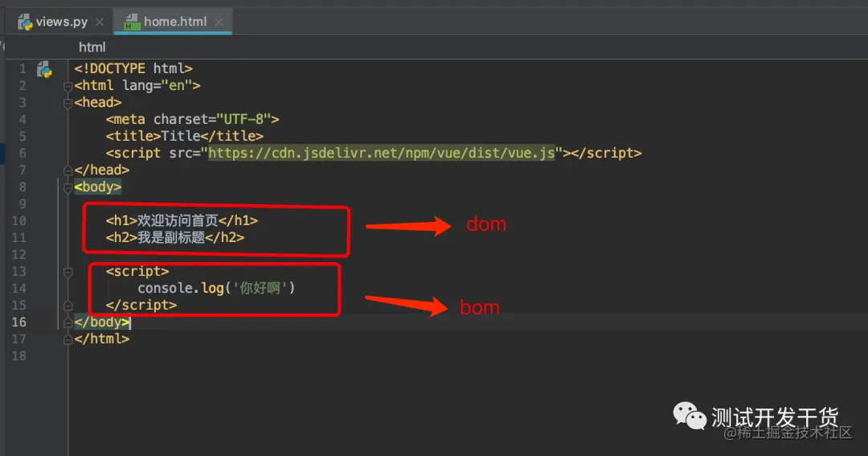Screen dimensions: 868x456
Task: Click the meta charset="UTF-8" line
Action: (193, 119)
